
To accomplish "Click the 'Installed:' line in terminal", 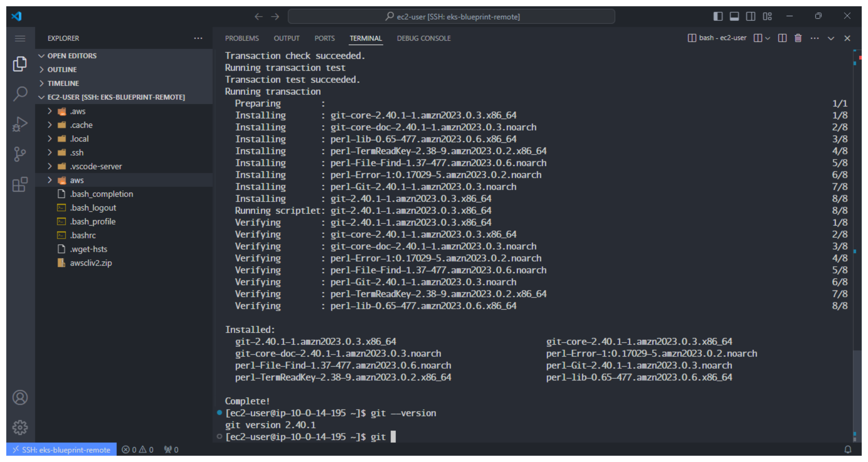I will click(250, 330).
